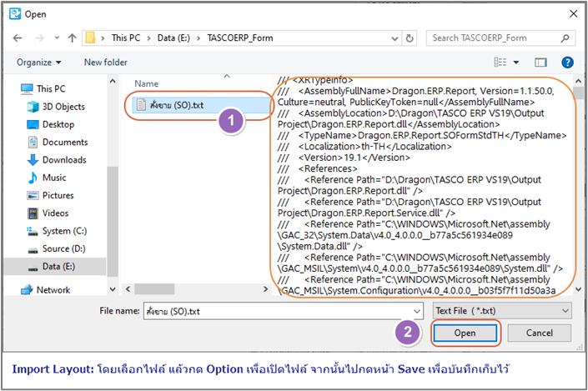Image resolution: width=588 pixels, height=391 pixels.
Task: Toggle the preview pane icon
Action: click(540, 62)
